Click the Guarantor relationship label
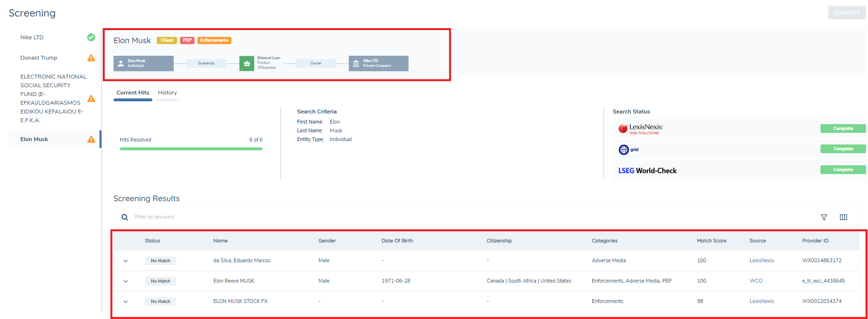868x319 pixels. [x=206, y=64]
